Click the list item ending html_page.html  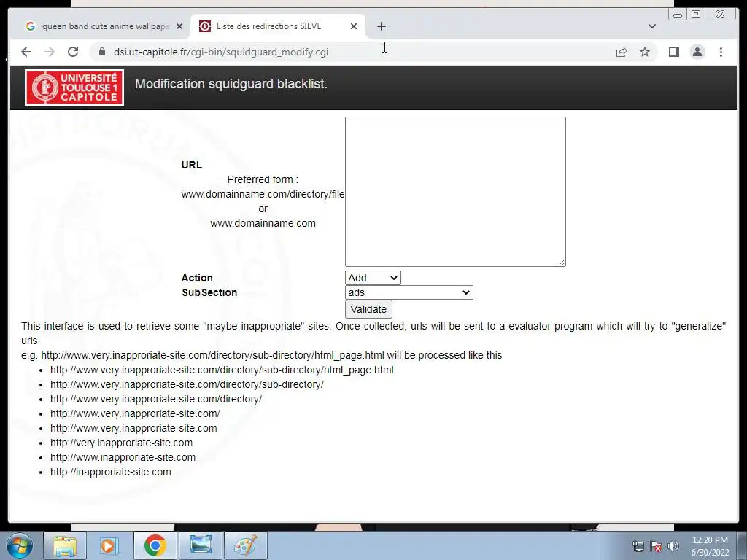tap(222, 370)
